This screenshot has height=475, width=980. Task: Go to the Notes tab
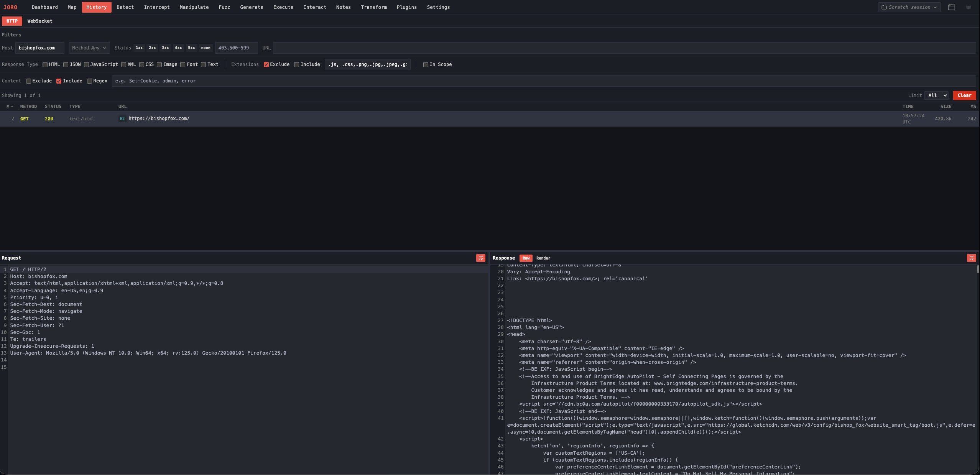tap(344, 7)
